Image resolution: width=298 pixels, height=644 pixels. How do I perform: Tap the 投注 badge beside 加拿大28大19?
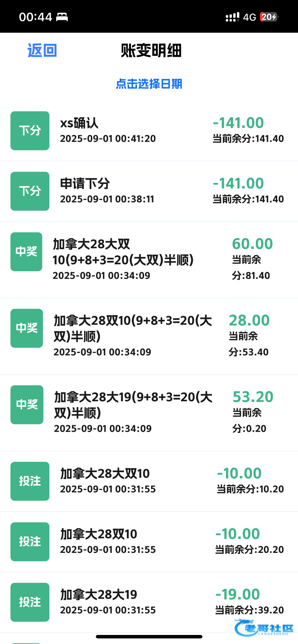coord(30,602)
